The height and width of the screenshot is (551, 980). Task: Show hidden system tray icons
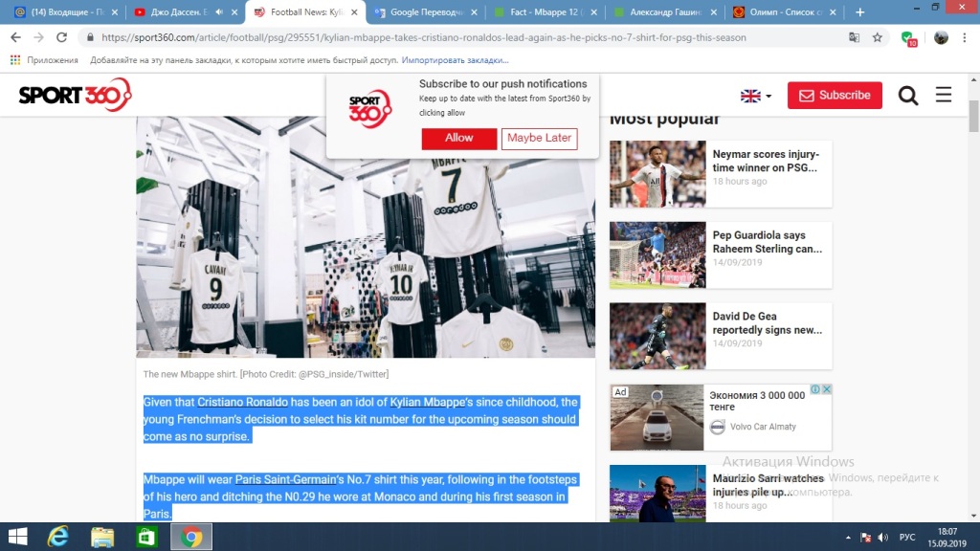pyautogui.click(x=848, y=538)
